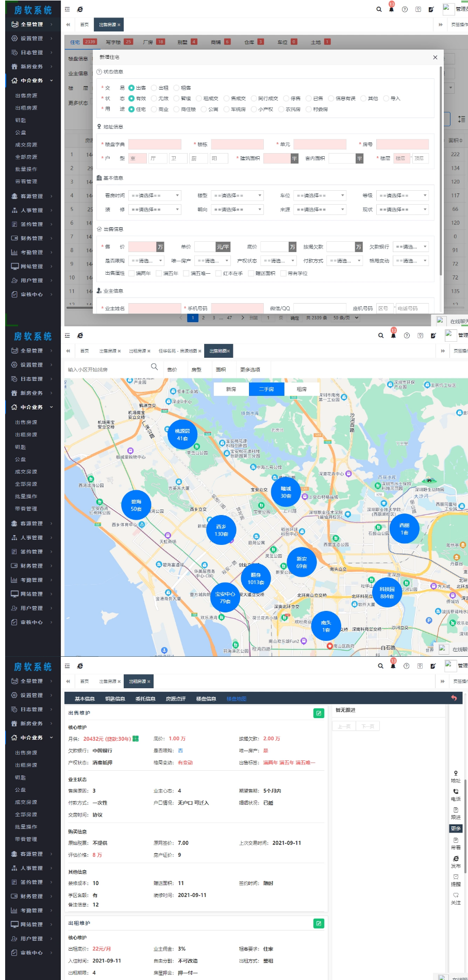Click the pagination 确定 button
The width and height of the screenshot is (468, 980).
[294, 318]
